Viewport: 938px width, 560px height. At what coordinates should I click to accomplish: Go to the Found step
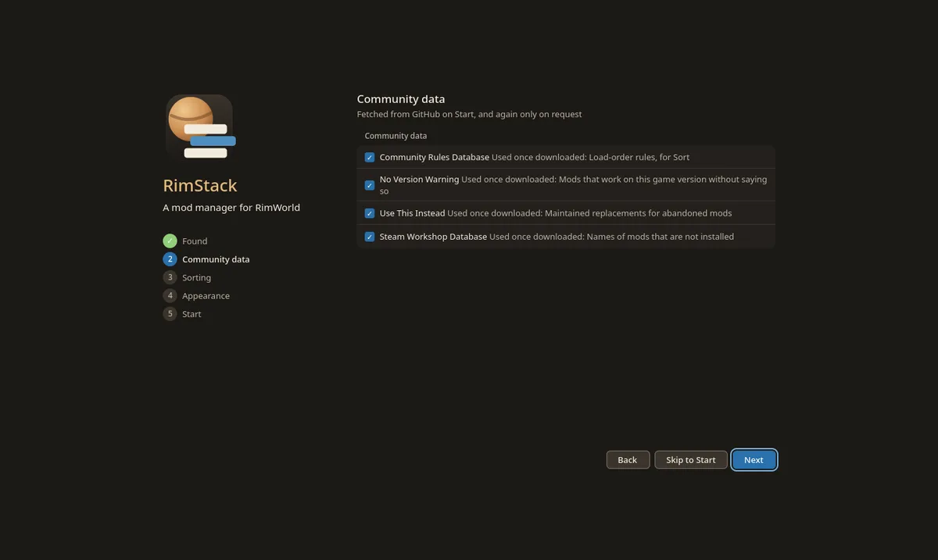tap(195, 241)
